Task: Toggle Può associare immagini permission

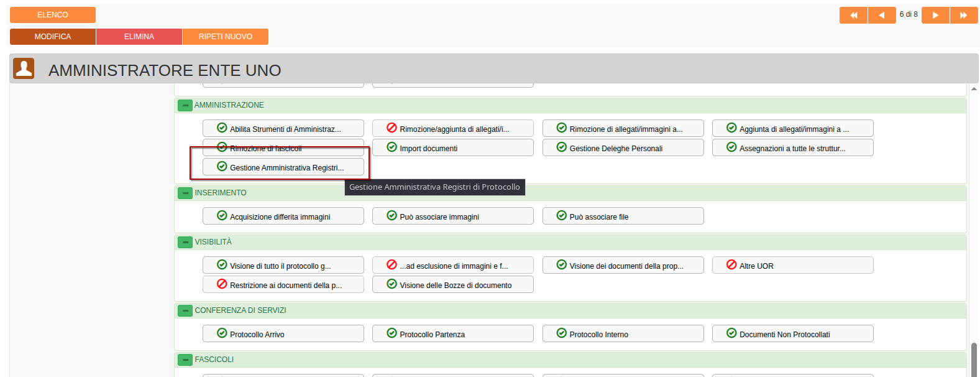Action: pos(452,216)
